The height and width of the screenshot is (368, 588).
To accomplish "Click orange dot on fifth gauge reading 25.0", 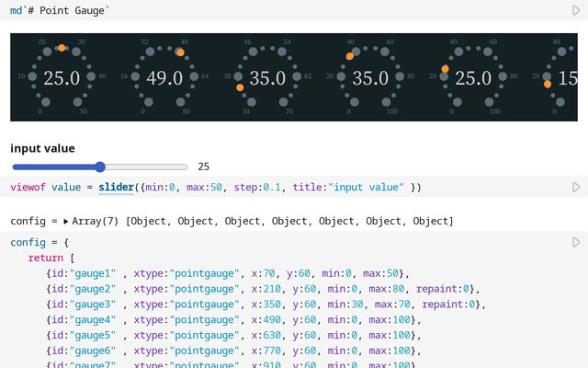I will point(445,69).
